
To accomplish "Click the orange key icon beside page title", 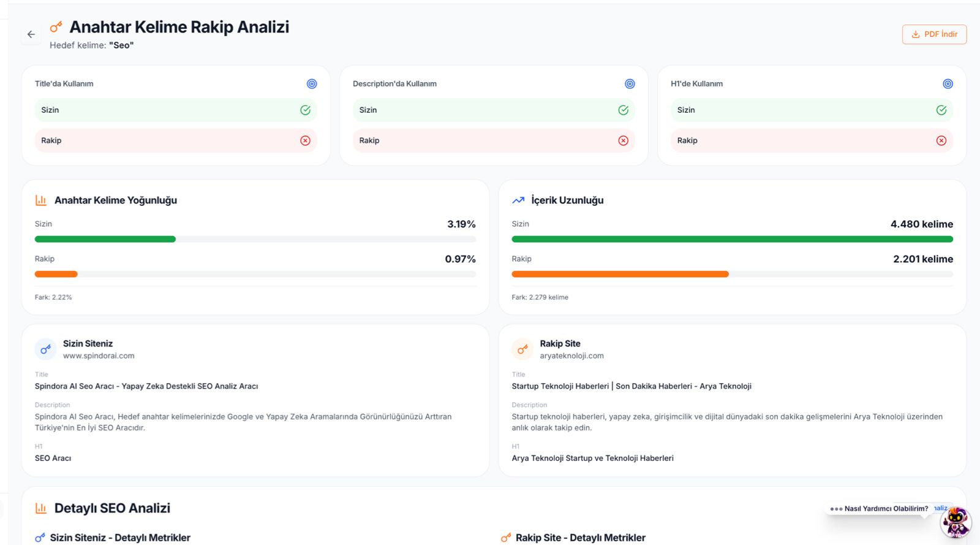I will (56, 27).
